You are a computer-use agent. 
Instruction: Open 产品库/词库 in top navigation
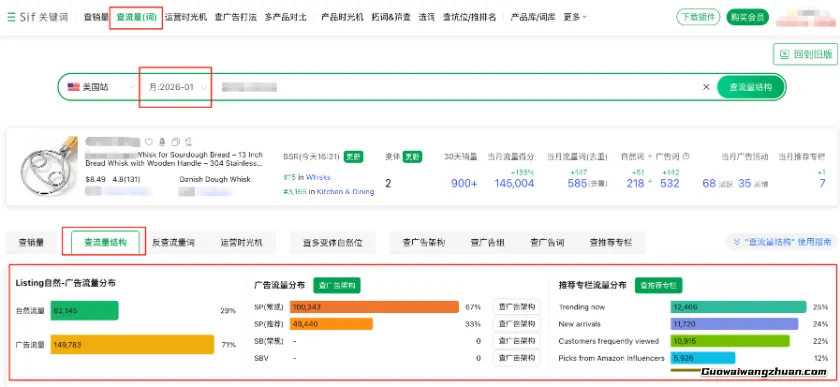coord(533,17)
